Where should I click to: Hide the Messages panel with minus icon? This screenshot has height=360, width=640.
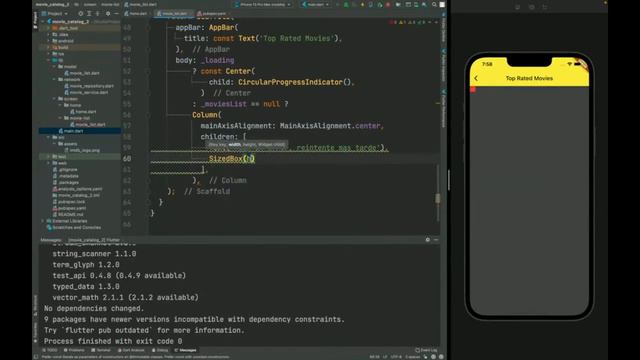tap(436, 240)
